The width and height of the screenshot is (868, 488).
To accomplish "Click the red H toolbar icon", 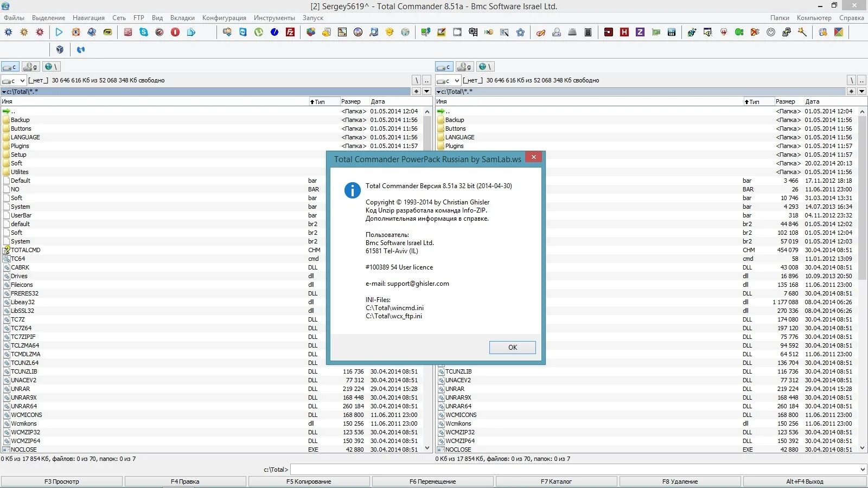I will [624, 33].
